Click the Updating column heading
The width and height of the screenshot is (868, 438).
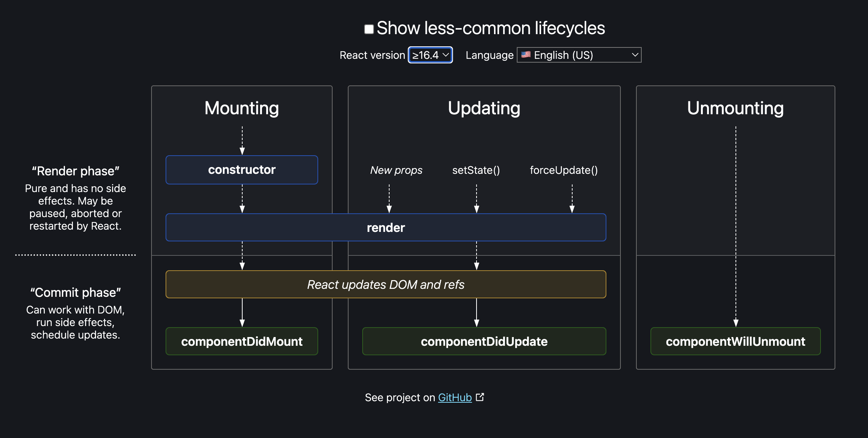pyautogui.click(x=484, y=108)
